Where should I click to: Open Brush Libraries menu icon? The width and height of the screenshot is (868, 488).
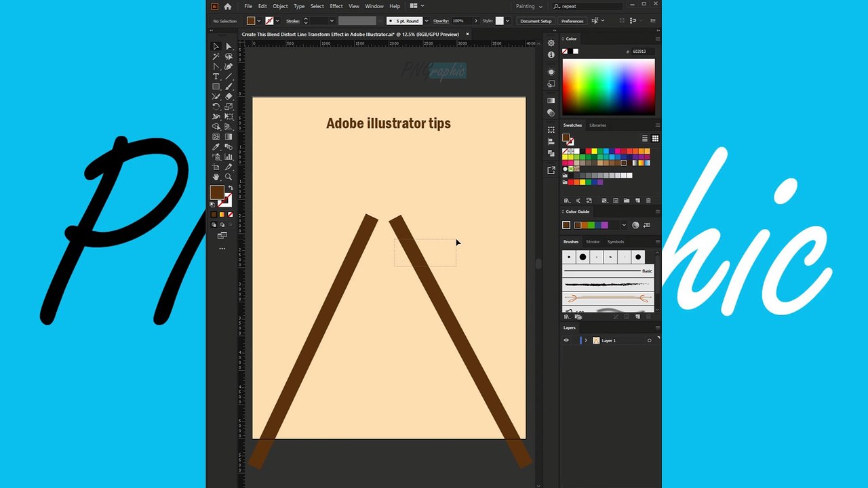coord(567,317)
